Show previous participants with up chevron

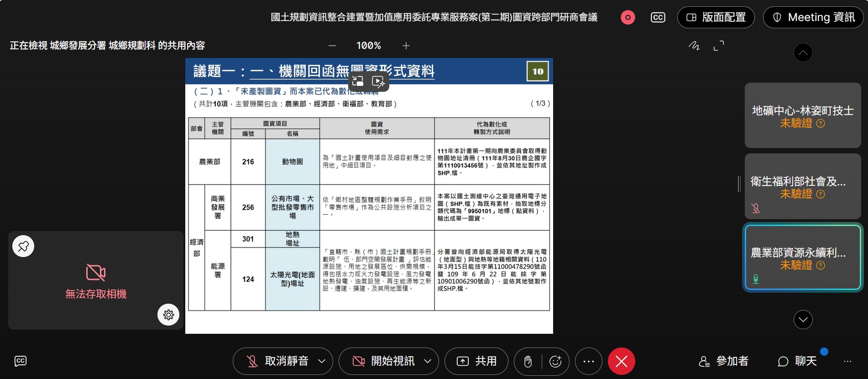[803, 53]
